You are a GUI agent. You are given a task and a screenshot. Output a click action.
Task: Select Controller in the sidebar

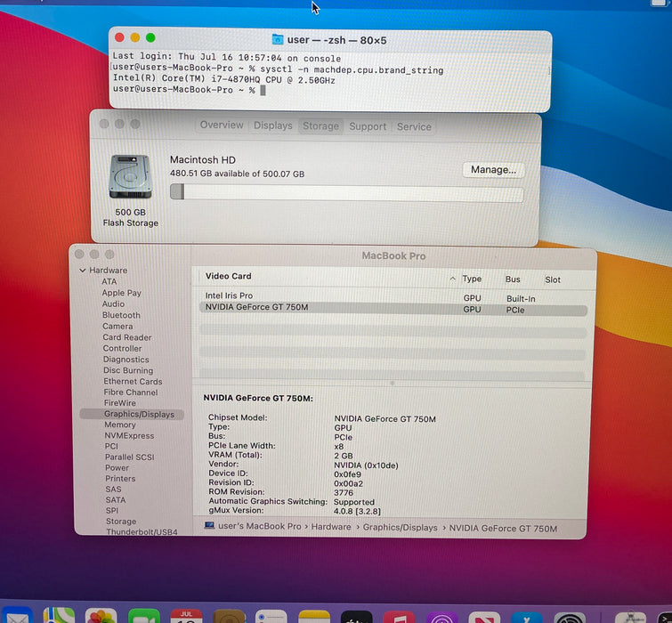click(122, 348)
